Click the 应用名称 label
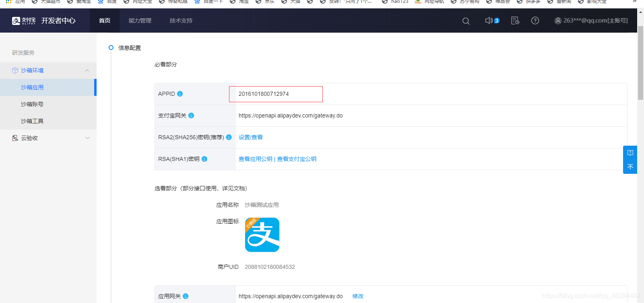The width and height of the screenshot is (644, 303). [x=227, y=205]
